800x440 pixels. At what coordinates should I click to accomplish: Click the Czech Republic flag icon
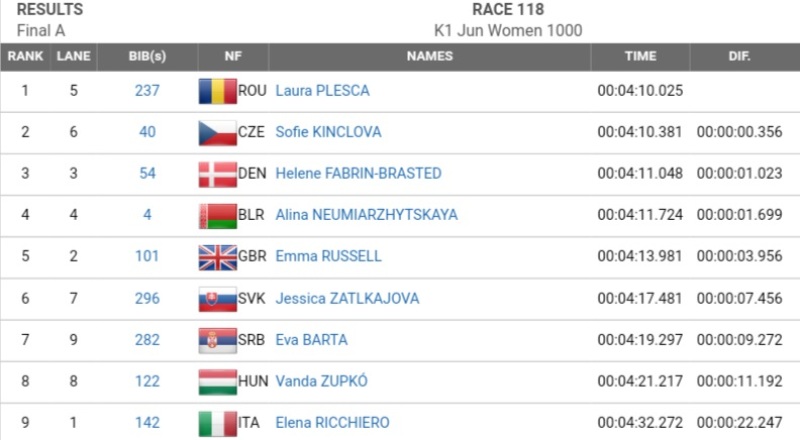(218, 132)
